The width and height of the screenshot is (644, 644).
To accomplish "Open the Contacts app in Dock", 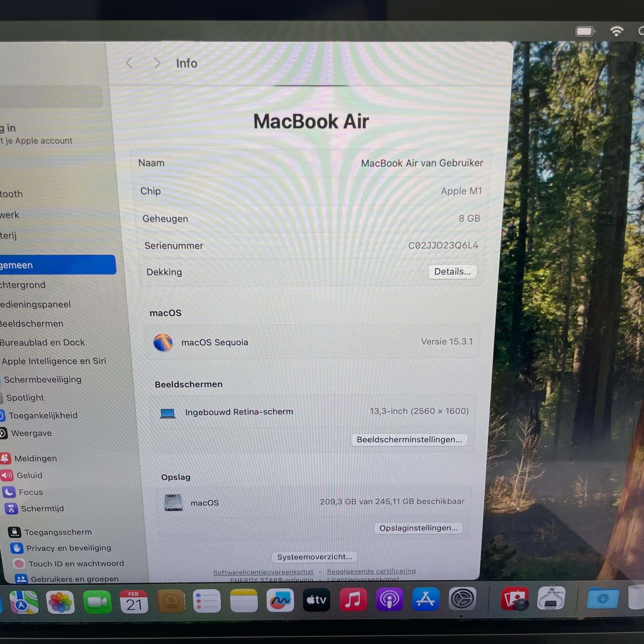I will pyautogui.click(x=171, y=601).
